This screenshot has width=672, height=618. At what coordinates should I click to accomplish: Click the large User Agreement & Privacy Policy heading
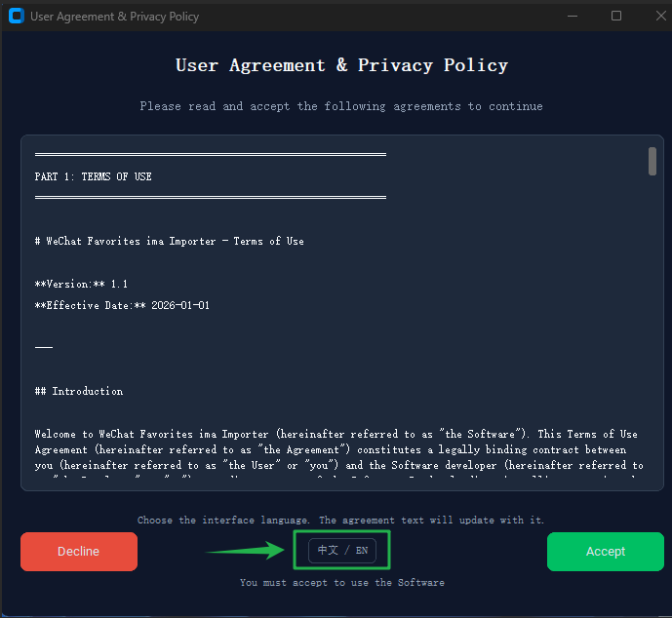pyautogui.click(x=341, y=65)
